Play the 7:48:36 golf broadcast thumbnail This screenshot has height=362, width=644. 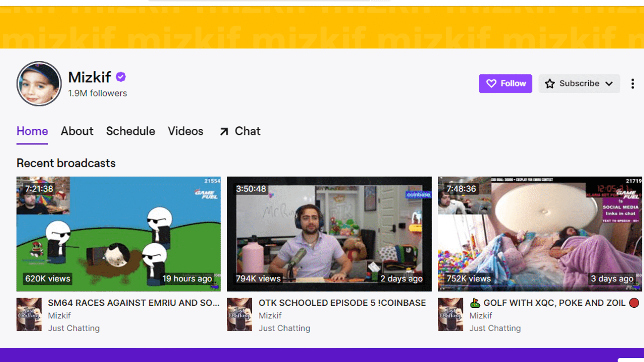click(x=540, y=234)
